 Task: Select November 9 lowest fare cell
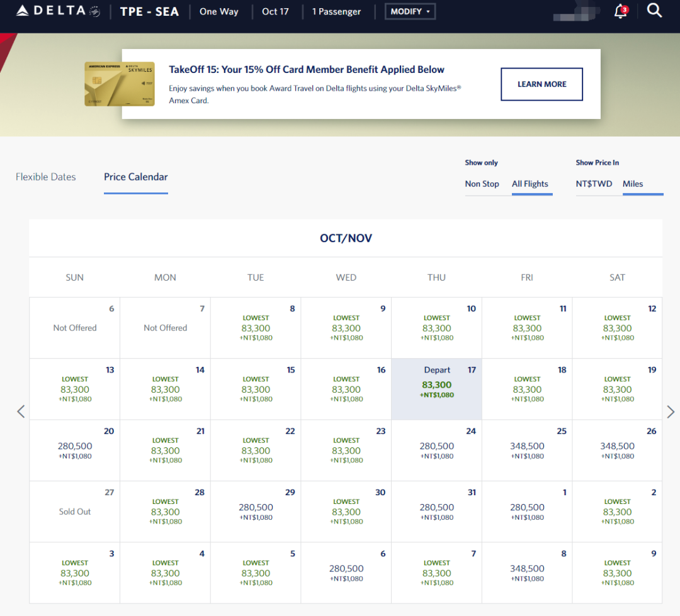pyautogui.click(x=617, y=573)
